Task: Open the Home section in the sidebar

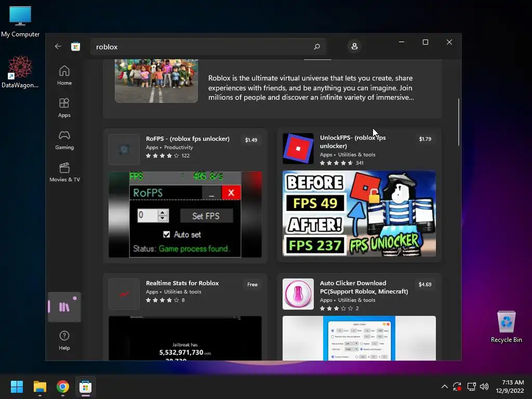Action: pyautogui.click(x=64, y=75)
